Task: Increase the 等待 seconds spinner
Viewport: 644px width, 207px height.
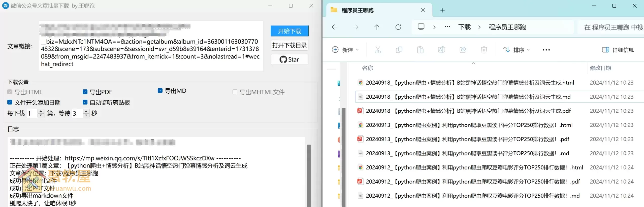Action: click(x=86, y=111)
